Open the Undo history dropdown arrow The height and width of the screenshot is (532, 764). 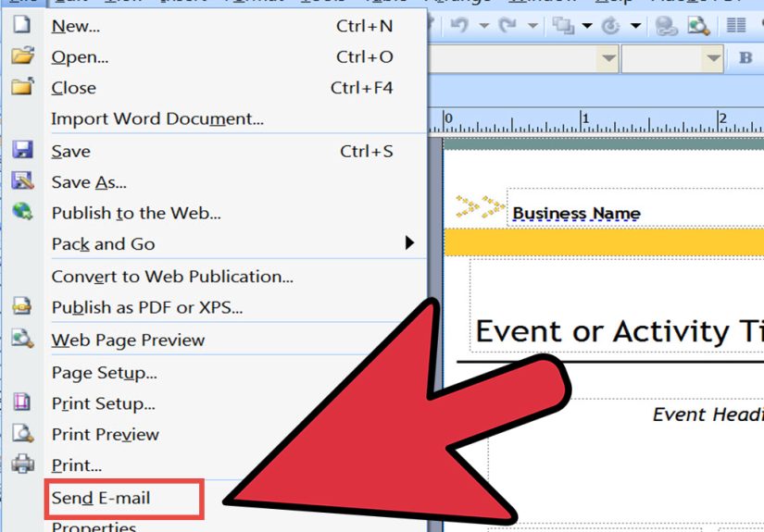click(x=483, y=25)
